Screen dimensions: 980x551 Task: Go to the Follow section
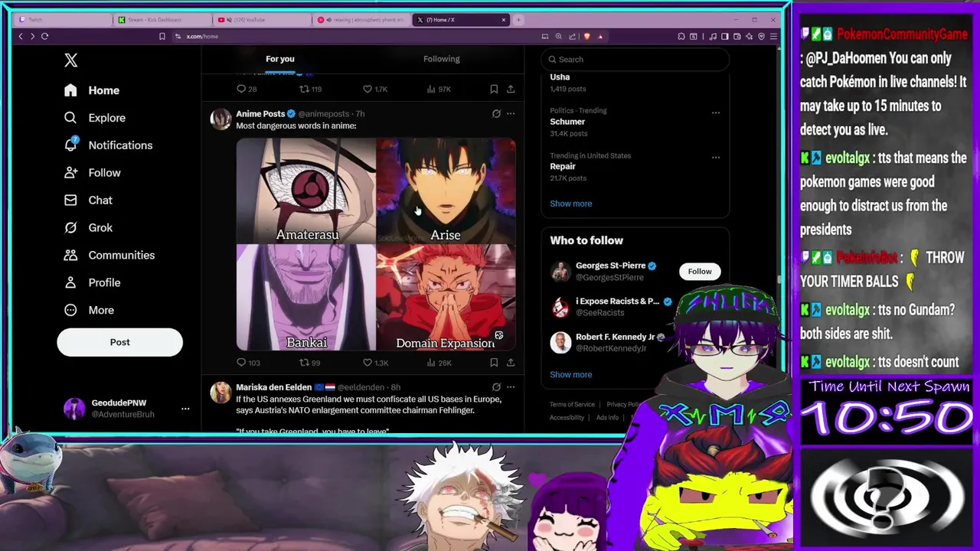93,173
